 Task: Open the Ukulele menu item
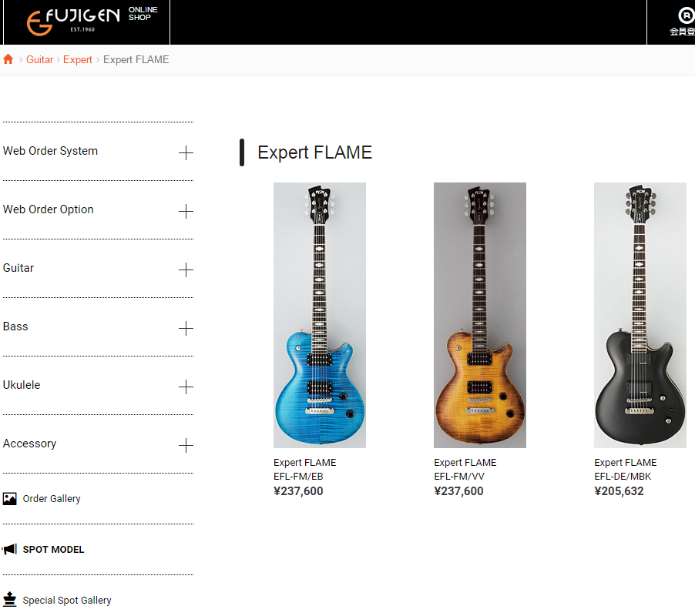point(22,385)
